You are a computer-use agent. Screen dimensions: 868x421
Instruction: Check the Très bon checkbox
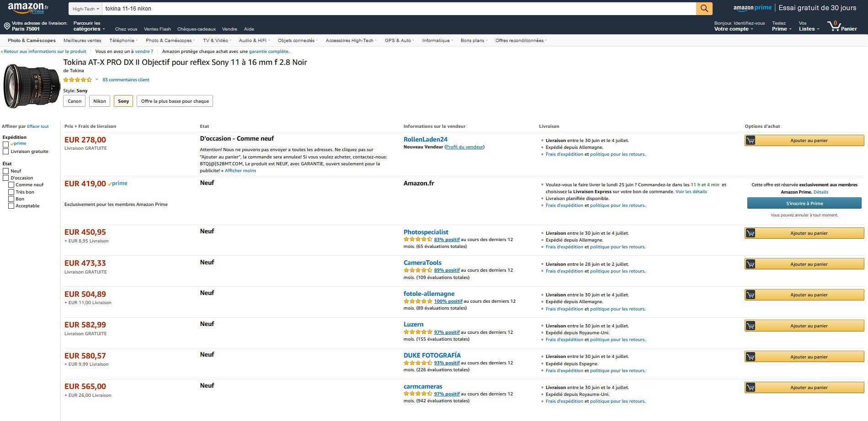(x=11, y=192)
